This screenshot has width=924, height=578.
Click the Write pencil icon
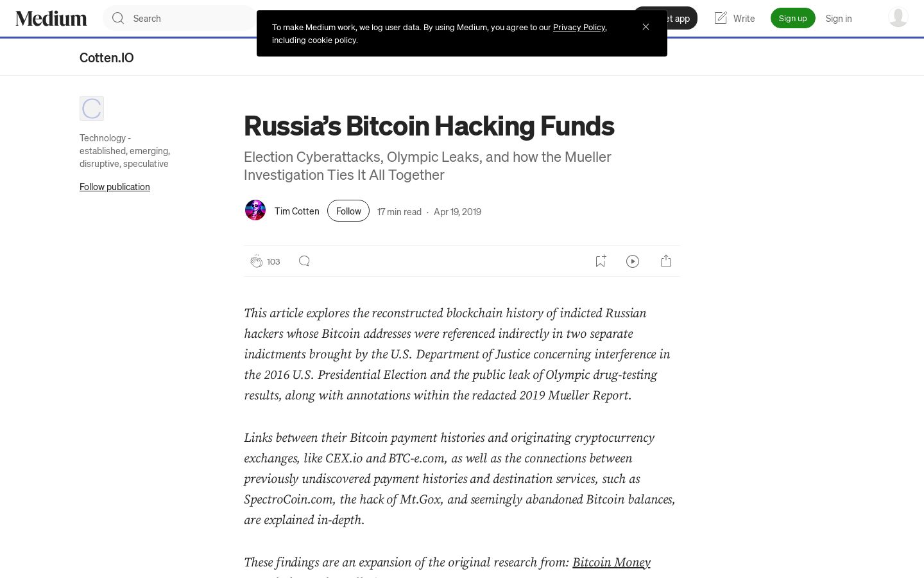pyautogui.click(x=721, y=18)
